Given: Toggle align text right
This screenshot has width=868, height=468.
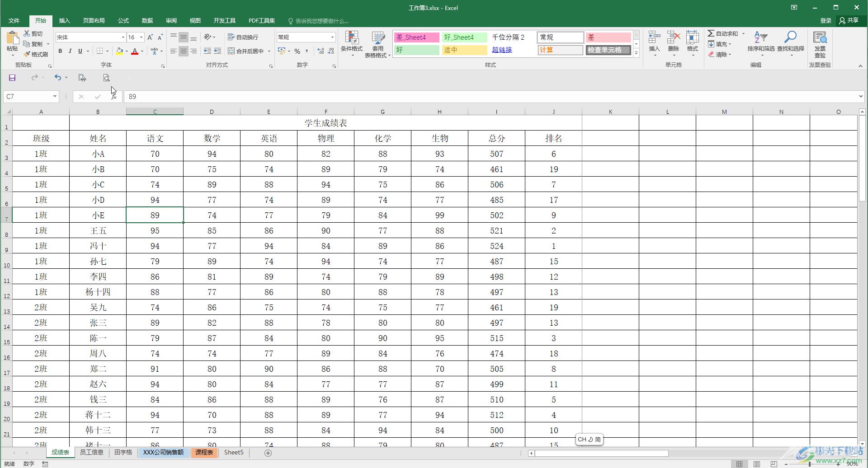Looking at the screenshot, I should click(193, 51).
